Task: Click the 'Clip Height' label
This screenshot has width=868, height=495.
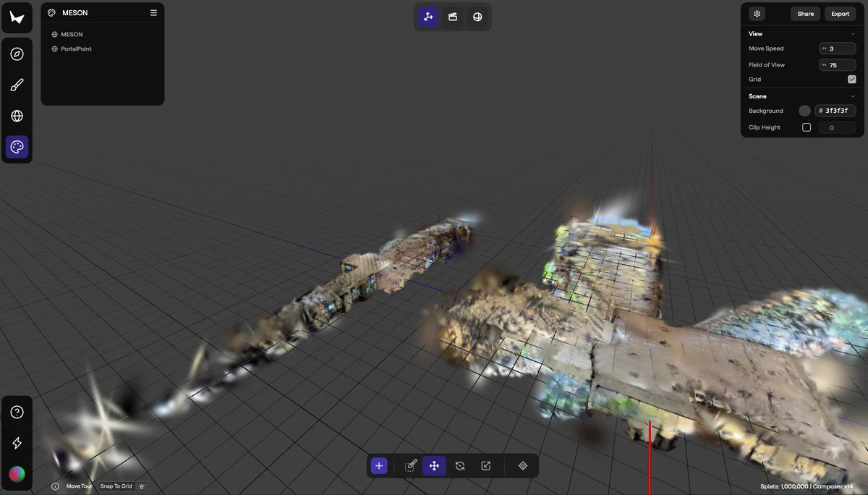Action: coord(765,127)
